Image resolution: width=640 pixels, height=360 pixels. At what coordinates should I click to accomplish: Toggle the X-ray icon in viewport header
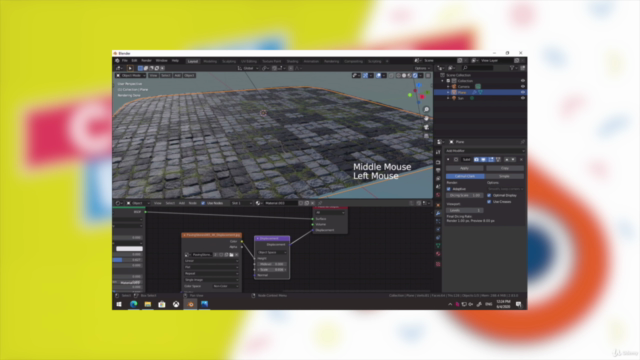tap(391, 76)
